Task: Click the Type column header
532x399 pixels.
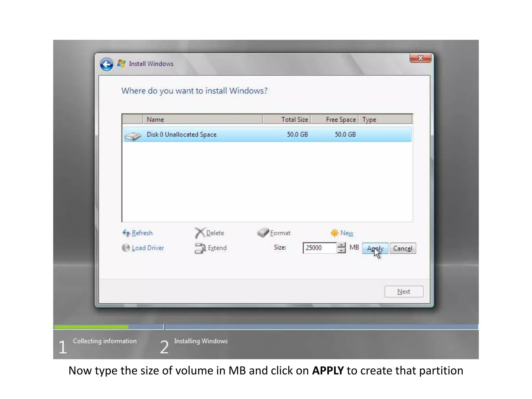Action: (385, 119)
